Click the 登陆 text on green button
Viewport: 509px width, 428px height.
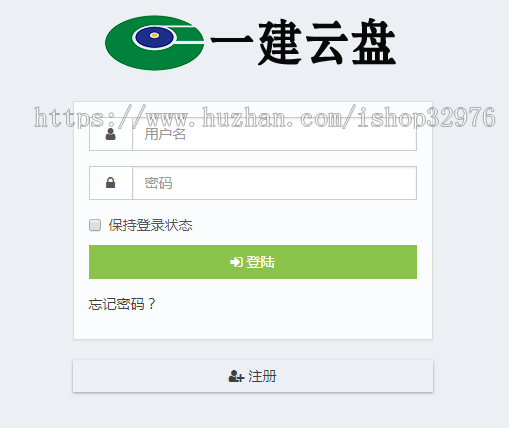260,262
